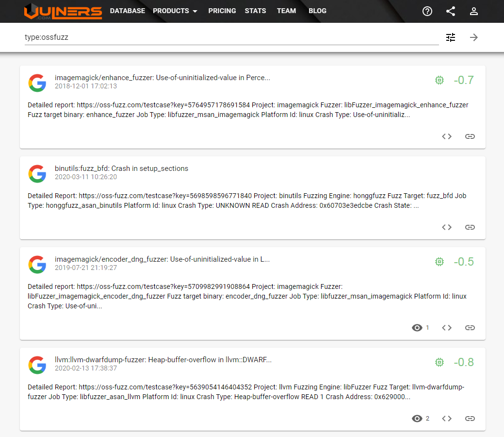
Task: Go to the Pricing page
Action: tap(222, 11)
